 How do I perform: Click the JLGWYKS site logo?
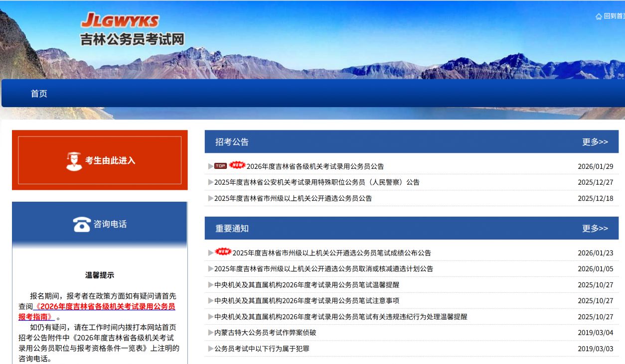coord(120,20)
